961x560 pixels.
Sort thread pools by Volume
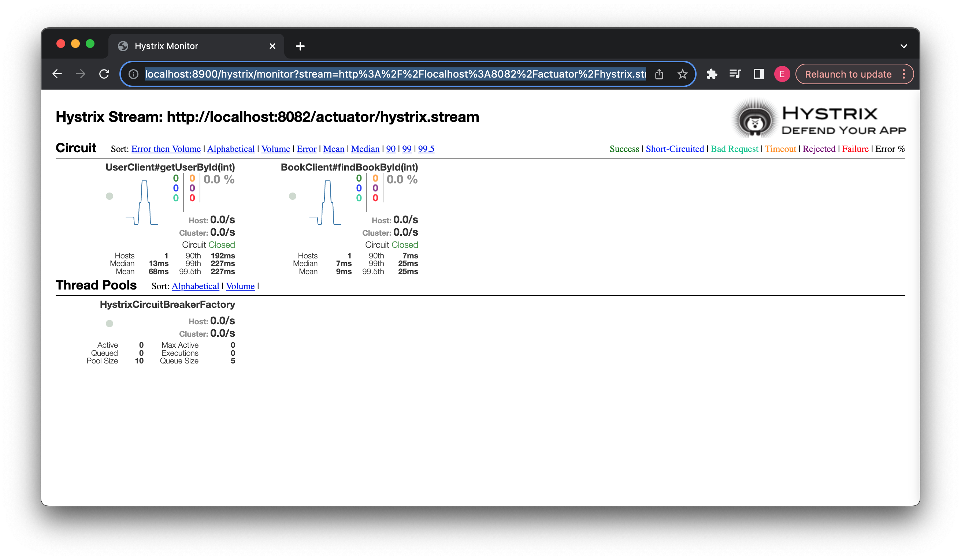tap(240, 286)
